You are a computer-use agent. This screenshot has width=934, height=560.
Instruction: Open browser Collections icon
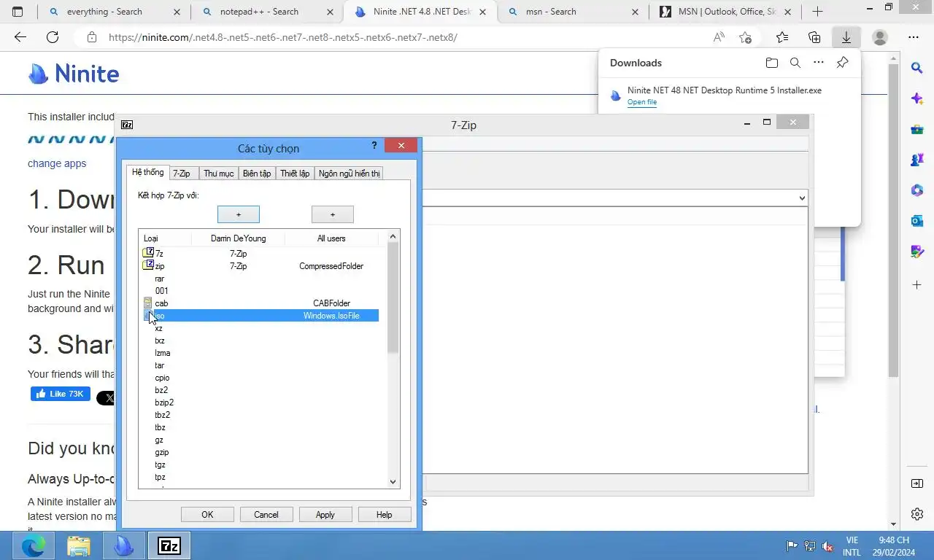814,37
